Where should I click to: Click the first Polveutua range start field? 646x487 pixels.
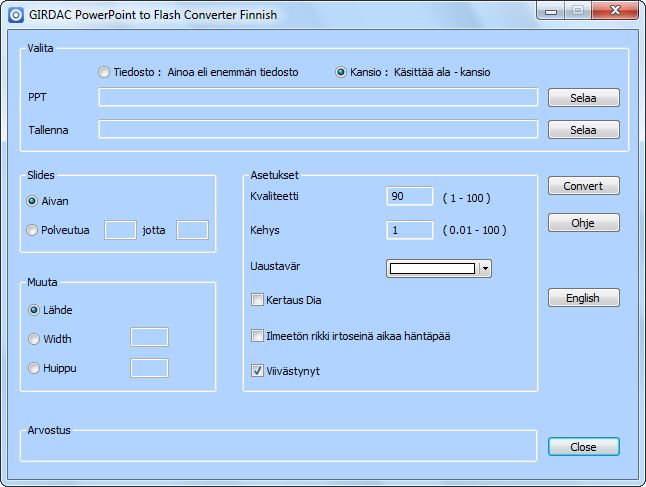[120, 230]
